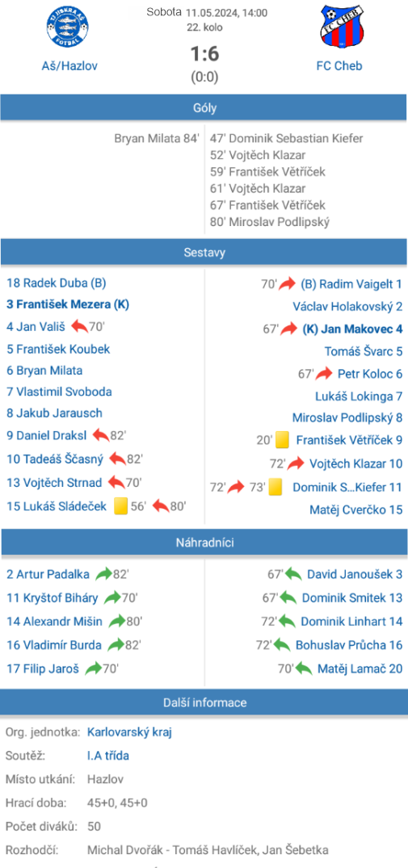Select the Další informace section header
Image resolution: width=408 pixels, height=868 pixels.
pyautogui.click(x=204, y=702)
